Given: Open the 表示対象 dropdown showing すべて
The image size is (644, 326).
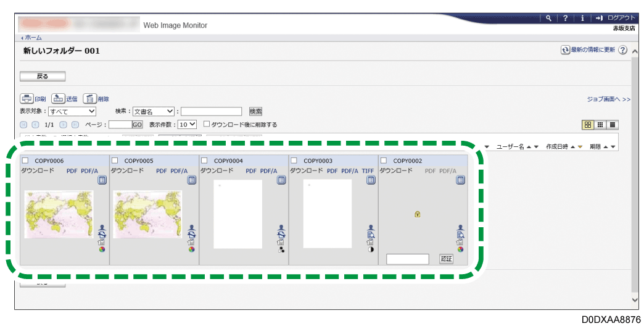Looking at the screenshot, I should pos(73,111).
